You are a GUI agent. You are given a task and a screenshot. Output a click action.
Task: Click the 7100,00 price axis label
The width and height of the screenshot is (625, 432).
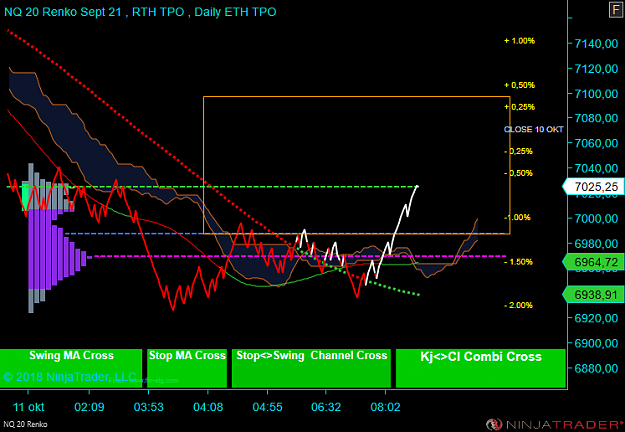tap(596, 94)
